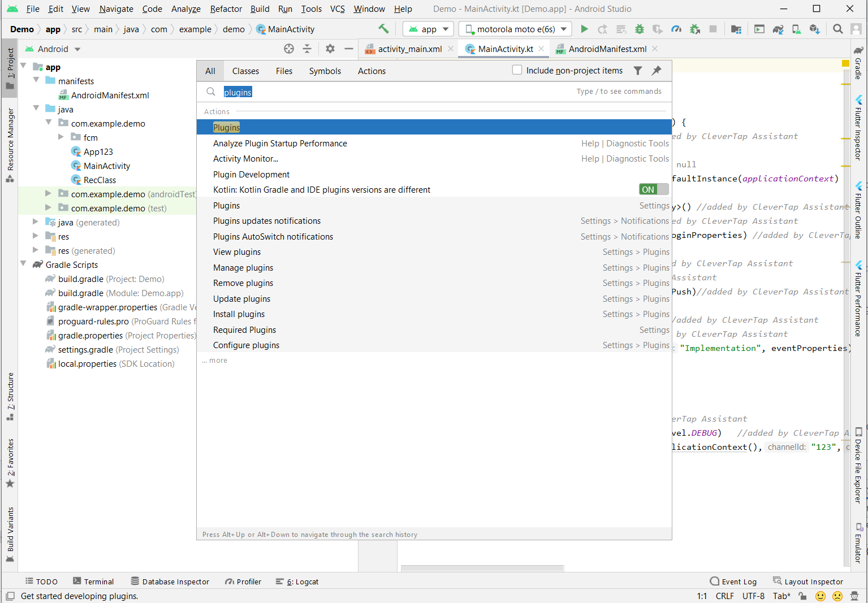Open the Android project view dropdown
Screen dimensions: 868x603
pyautogui.click(x=53, y=49)
